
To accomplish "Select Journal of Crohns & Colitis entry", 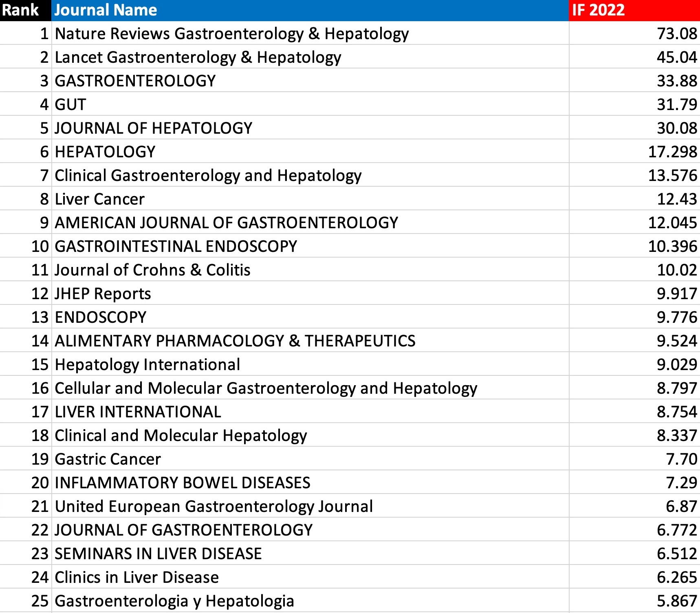I will click(152, 270).
